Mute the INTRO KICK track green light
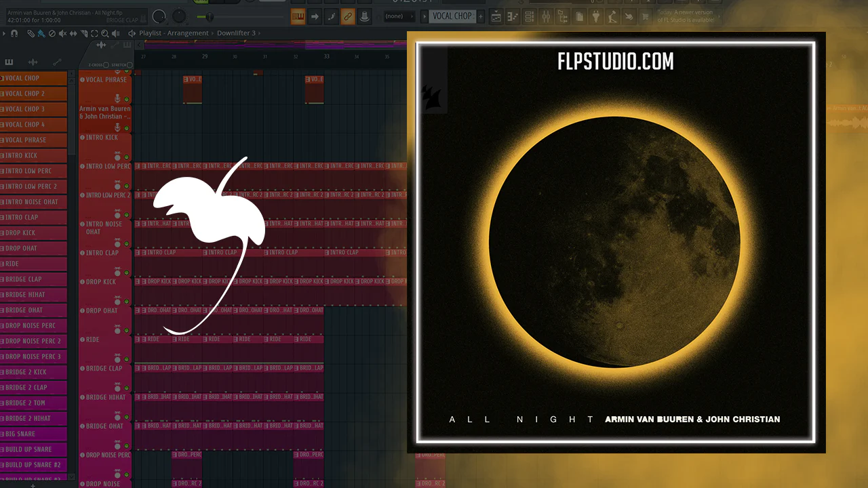The height and width of the screenshot is (488, 868). tap(127, 157)
